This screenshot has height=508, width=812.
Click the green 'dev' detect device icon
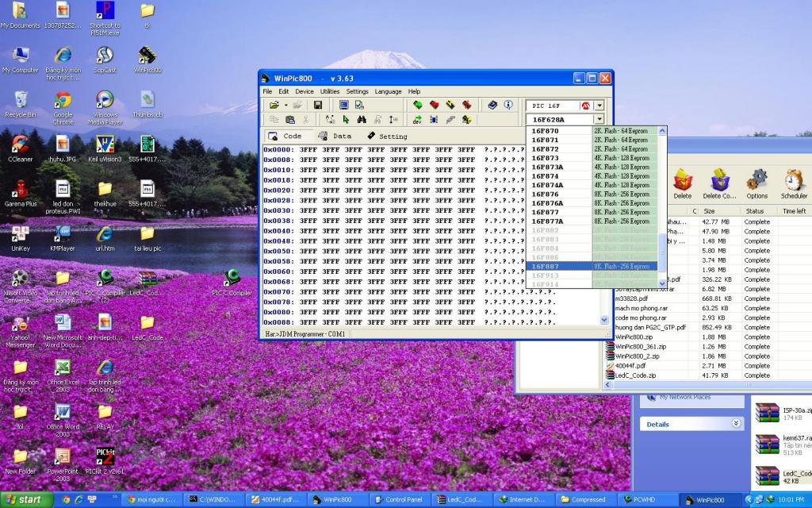pyautogui.click(x=417, y=120)
